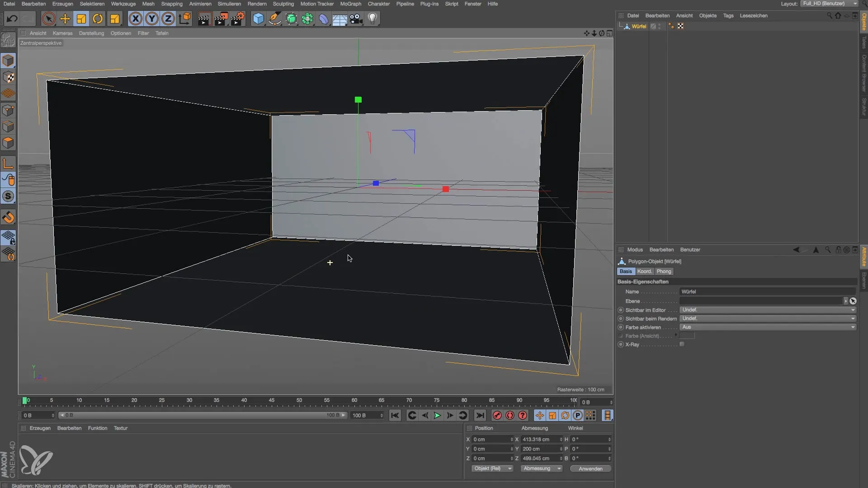
Task: Click the record keyframe button
Action: pos(497,415)
